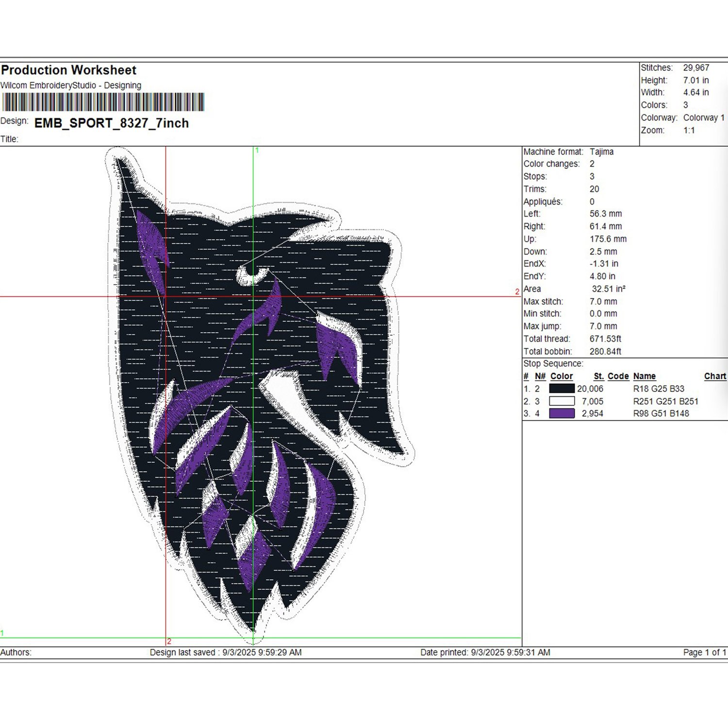Viewport: 728px width, 726px height.
Task: Select the design name "EMB_SPORT_8327_7inch"
Action: (x=112, y=123)
